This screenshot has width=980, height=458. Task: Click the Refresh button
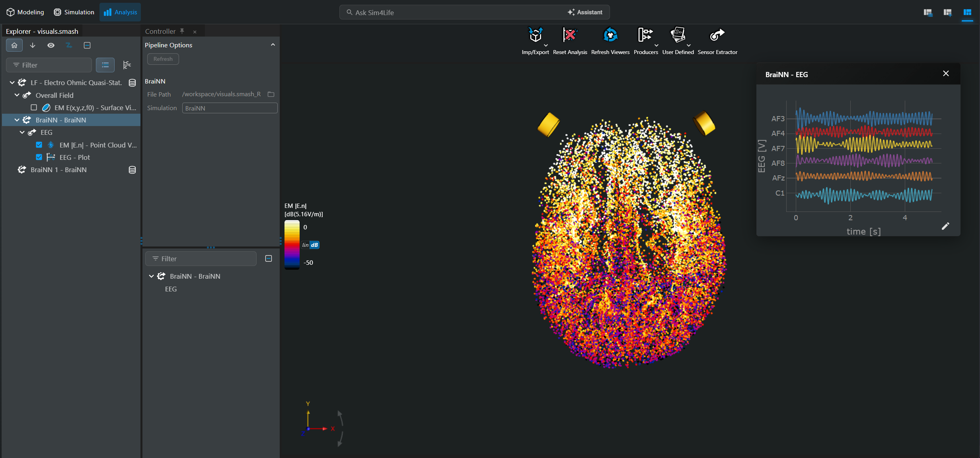[x=163, y=59]
